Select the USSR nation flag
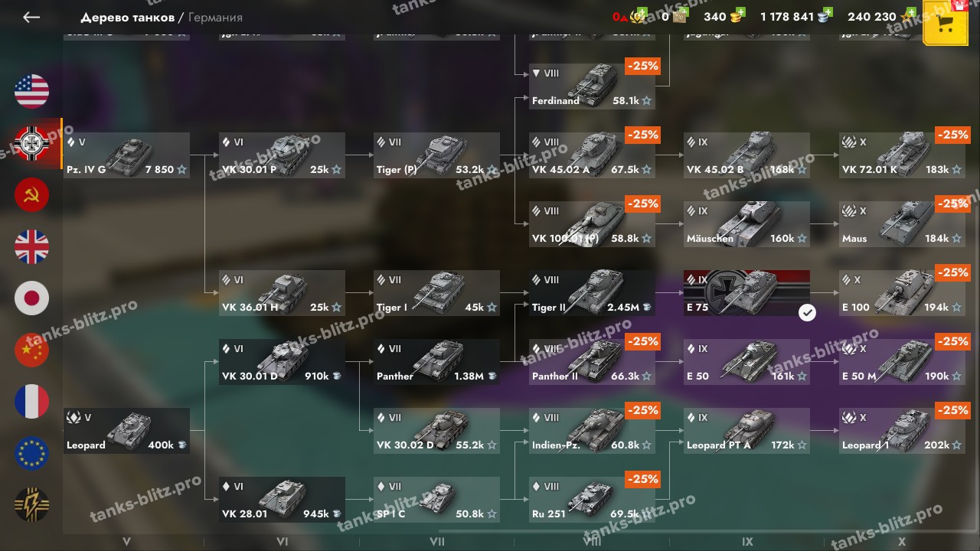The height and width of the screenshot is (551, 980). point(31,194)
